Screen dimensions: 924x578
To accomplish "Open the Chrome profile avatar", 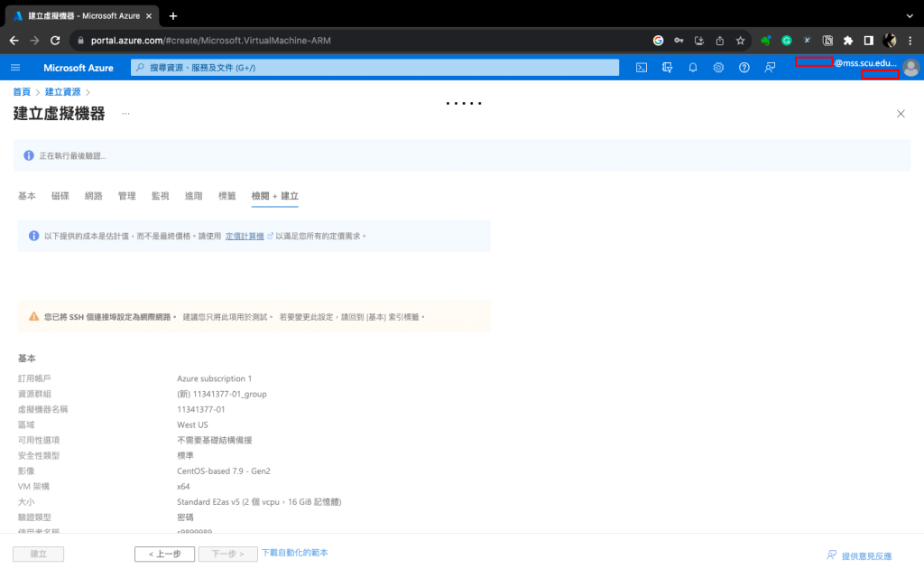I will [890, 41].
